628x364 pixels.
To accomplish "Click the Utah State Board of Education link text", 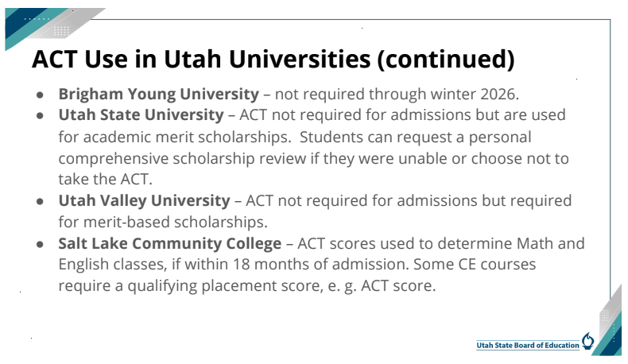I will click(x=528, y=345).
